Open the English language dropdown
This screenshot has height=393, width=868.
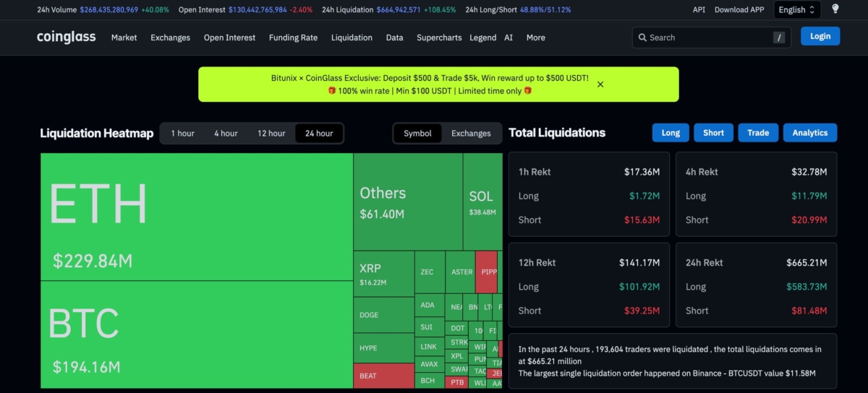tap(797, 9)
